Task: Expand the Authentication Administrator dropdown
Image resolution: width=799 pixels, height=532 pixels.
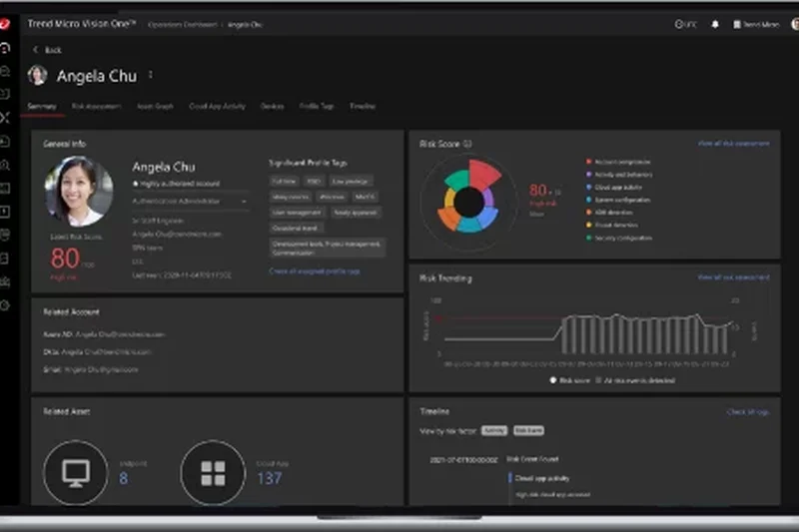Action: [190, 201]
